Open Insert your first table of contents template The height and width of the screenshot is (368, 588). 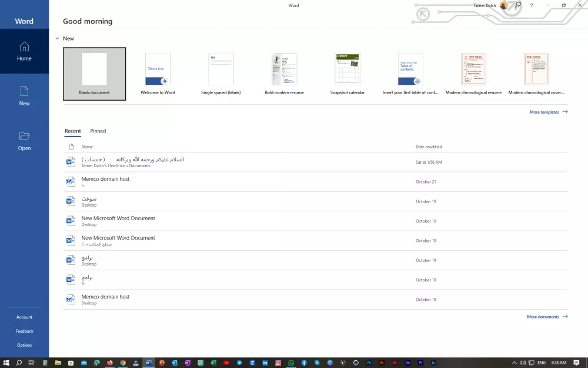pyautogui.click(x=410, y=74)
